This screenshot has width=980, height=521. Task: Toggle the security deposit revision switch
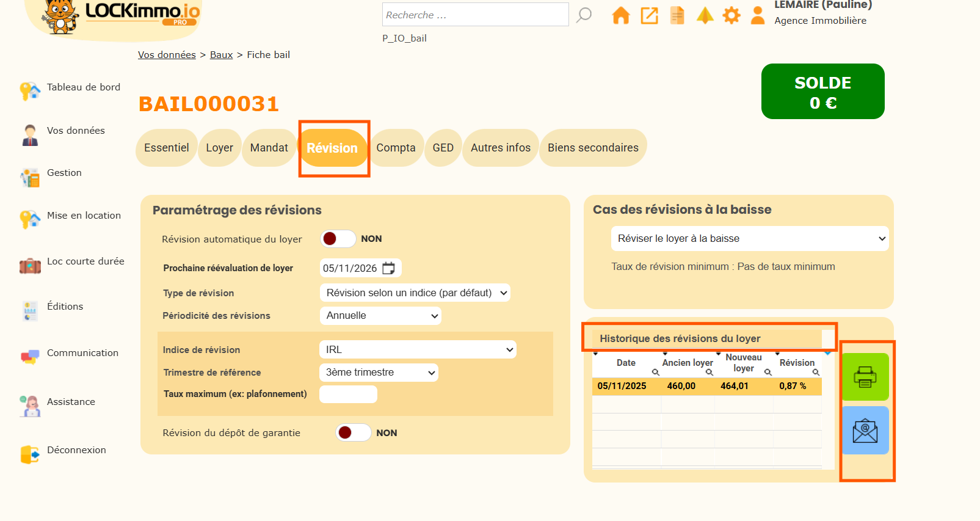point(353,432)
